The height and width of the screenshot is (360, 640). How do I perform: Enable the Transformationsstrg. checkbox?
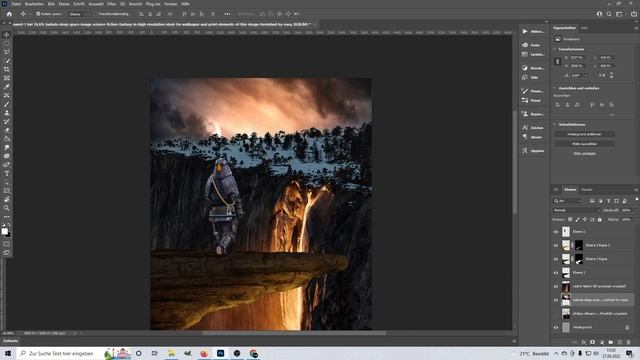coord(95,14)
